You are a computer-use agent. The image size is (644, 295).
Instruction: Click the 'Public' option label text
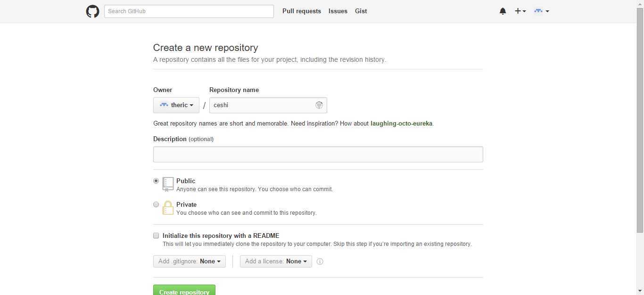coord(186,181)
